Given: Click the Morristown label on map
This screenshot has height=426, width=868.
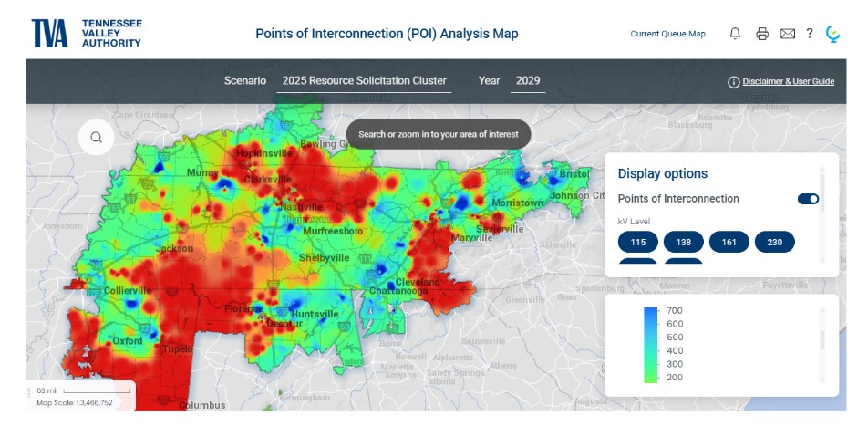Looking at the screenshot, I should point(518,203).
